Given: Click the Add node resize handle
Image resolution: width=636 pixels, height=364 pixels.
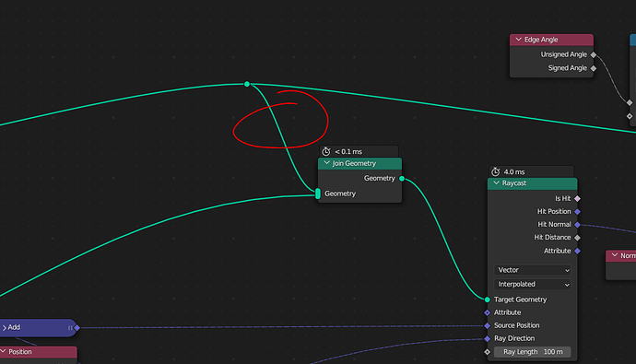Looking at the screenshot, I should 70,327.
